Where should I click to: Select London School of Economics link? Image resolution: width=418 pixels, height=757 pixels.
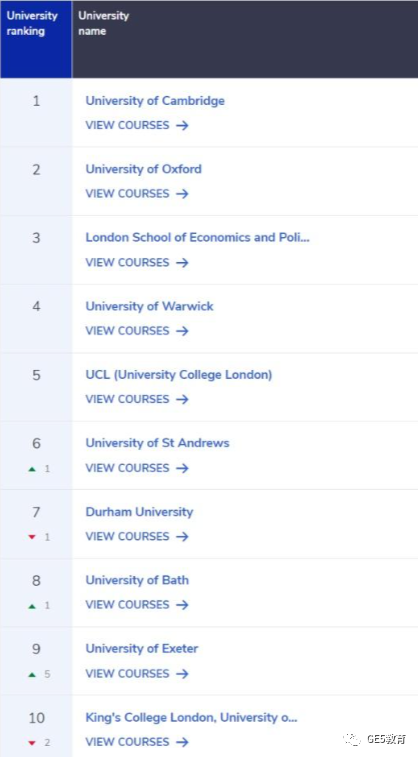(x=197, y=238)
